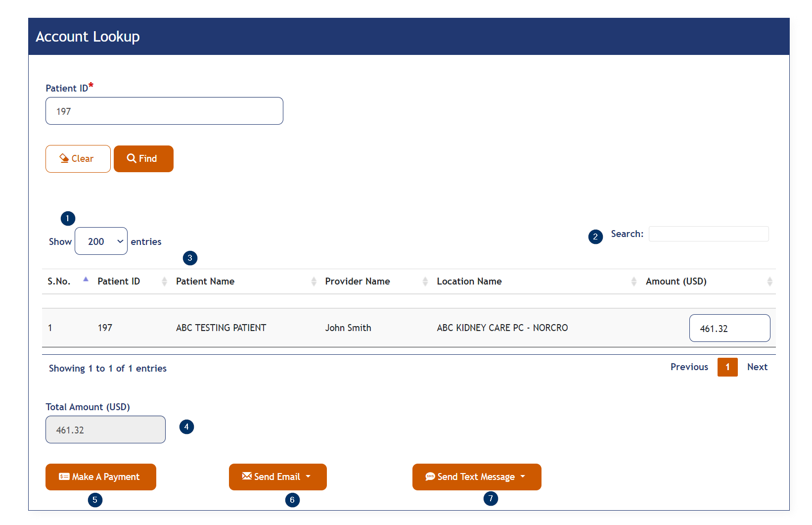Click the sort arrows on Patient ID column
The width and height of the screenshot is (812, 525).
(x=164, y=281)
